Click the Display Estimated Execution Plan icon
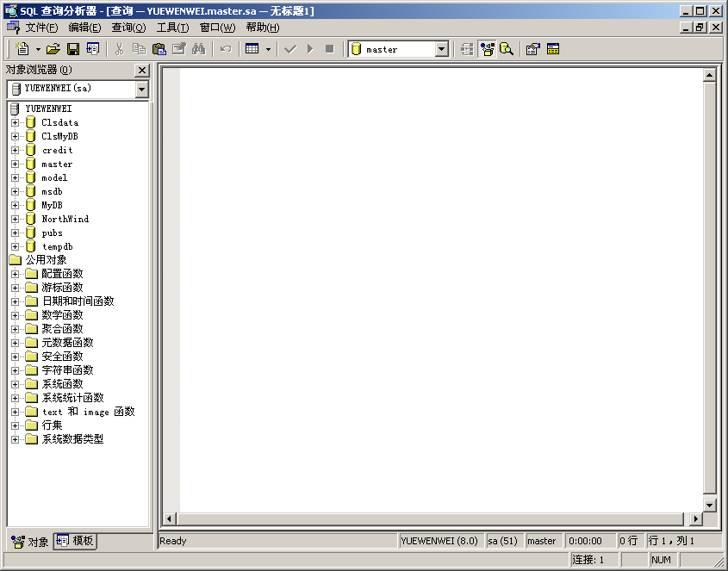Viewport: 728px width, 571px height. (467, 49)
